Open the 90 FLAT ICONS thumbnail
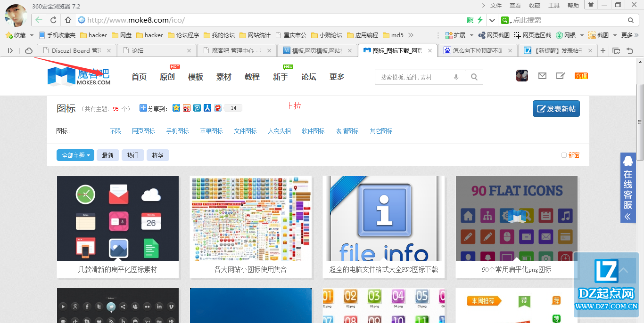 [517, 218]
